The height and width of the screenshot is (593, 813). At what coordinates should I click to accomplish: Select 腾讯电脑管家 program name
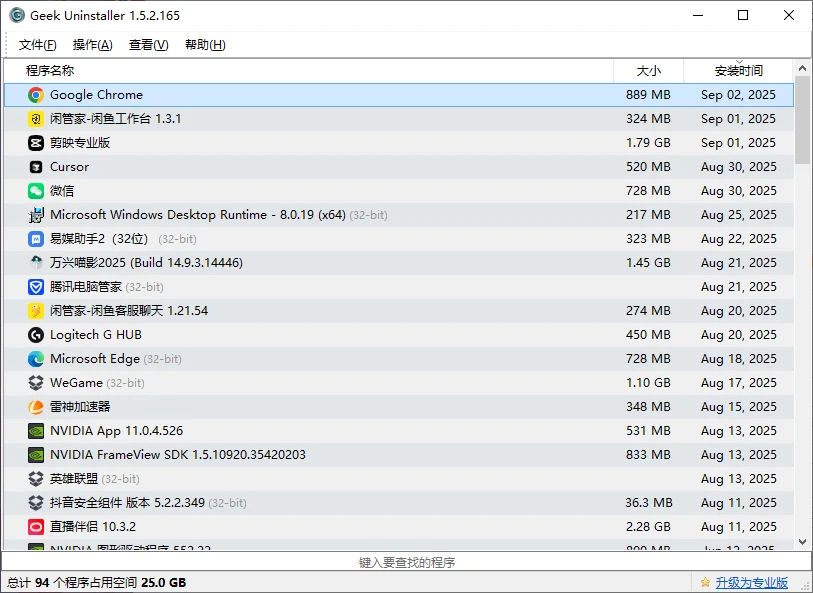coord(86,287)
